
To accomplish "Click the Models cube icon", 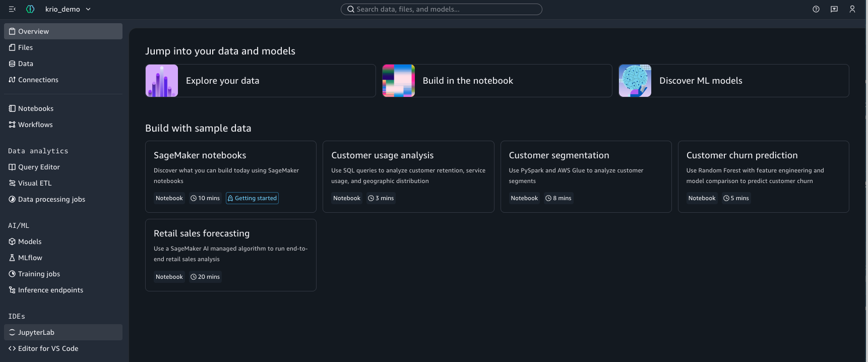I will 12,242.
